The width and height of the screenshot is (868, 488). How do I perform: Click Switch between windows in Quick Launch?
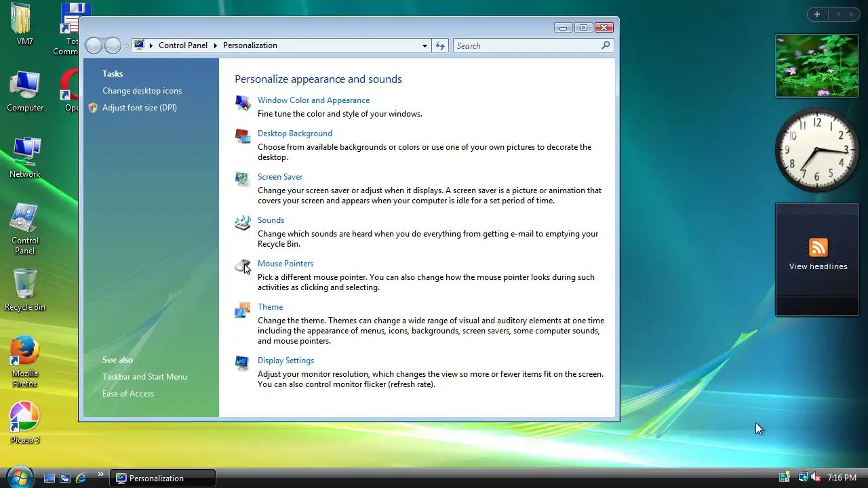pos(65,478)
